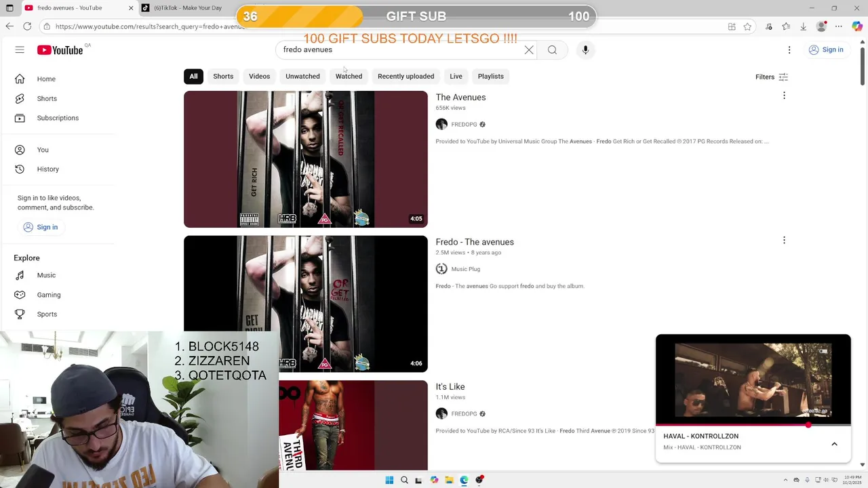Open Shorts in the sidebar
The image size is (868, 488).
point(58,98)
